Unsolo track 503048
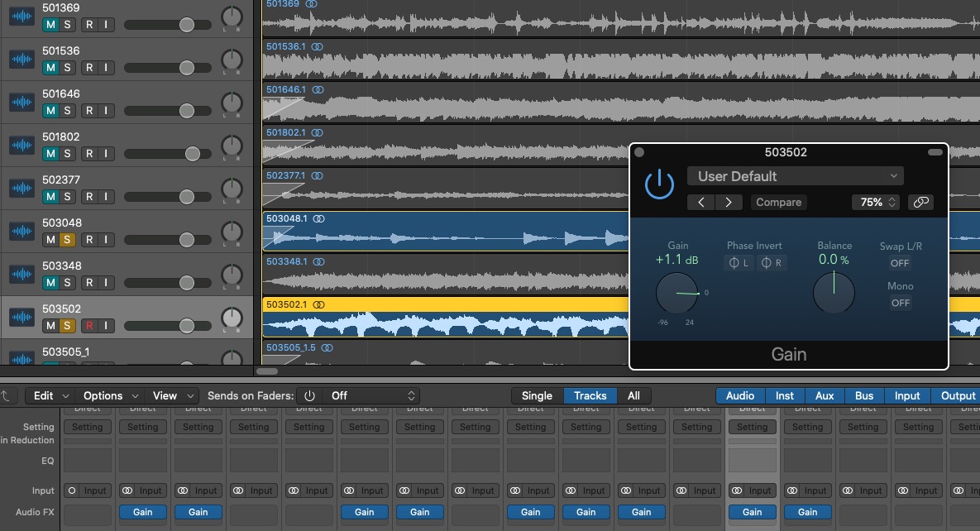Image resolution: width=980 pixels, height=531 pixels. 68,240
